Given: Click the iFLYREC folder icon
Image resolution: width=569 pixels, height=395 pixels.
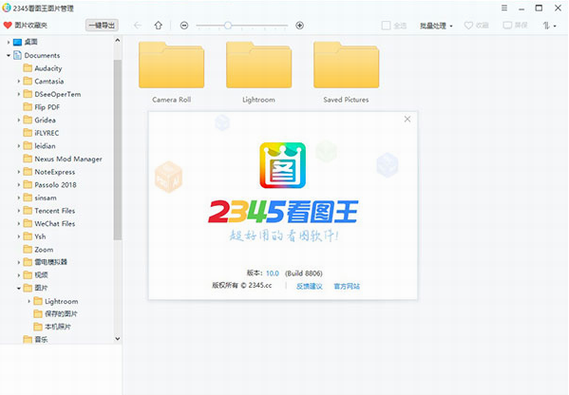Looking at the screenshot, I should 28,133.
